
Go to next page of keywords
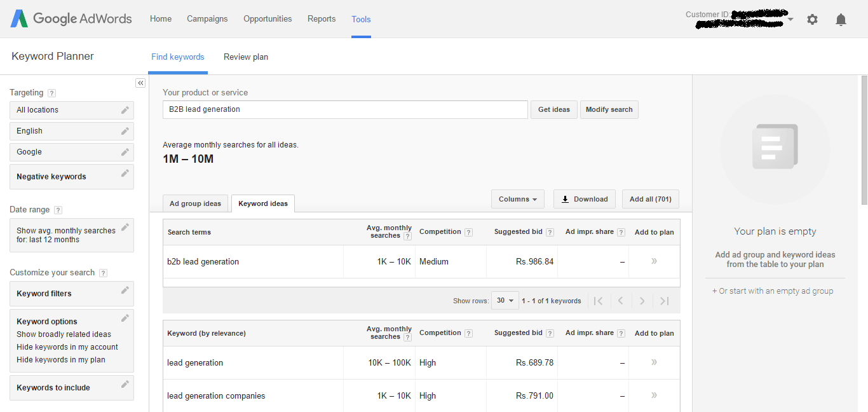pyautogui.click(x=642, y=301)
